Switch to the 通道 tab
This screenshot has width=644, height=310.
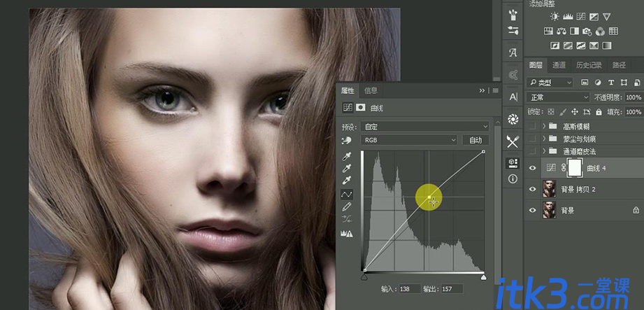(x=559, y=65)
